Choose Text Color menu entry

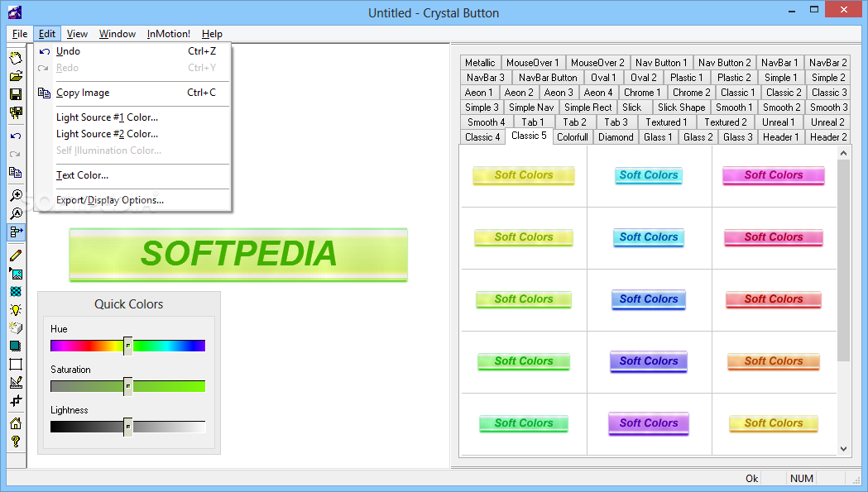132,174
